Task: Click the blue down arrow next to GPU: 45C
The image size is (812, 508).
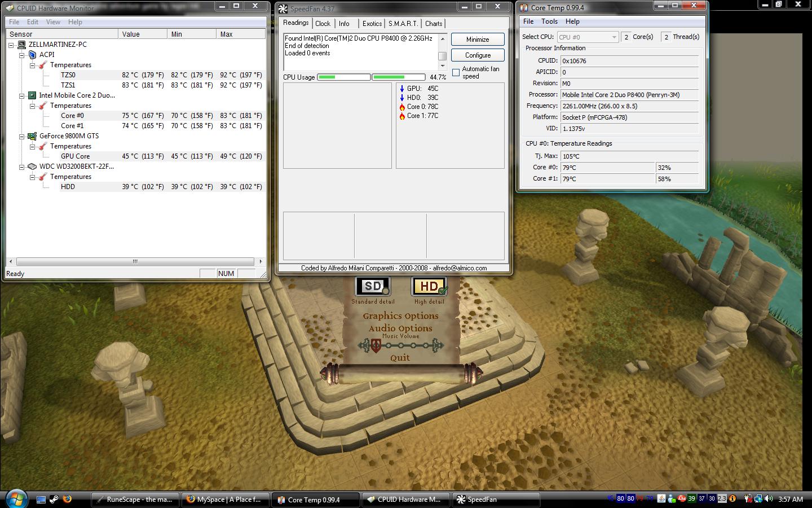Action: coord(401,89)
